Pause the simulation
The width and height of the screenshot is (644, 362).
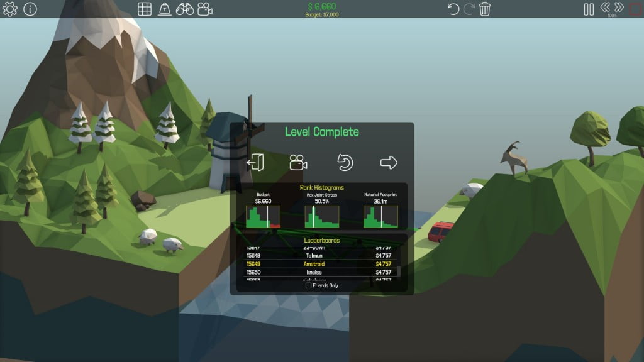[x=589, y=9]
